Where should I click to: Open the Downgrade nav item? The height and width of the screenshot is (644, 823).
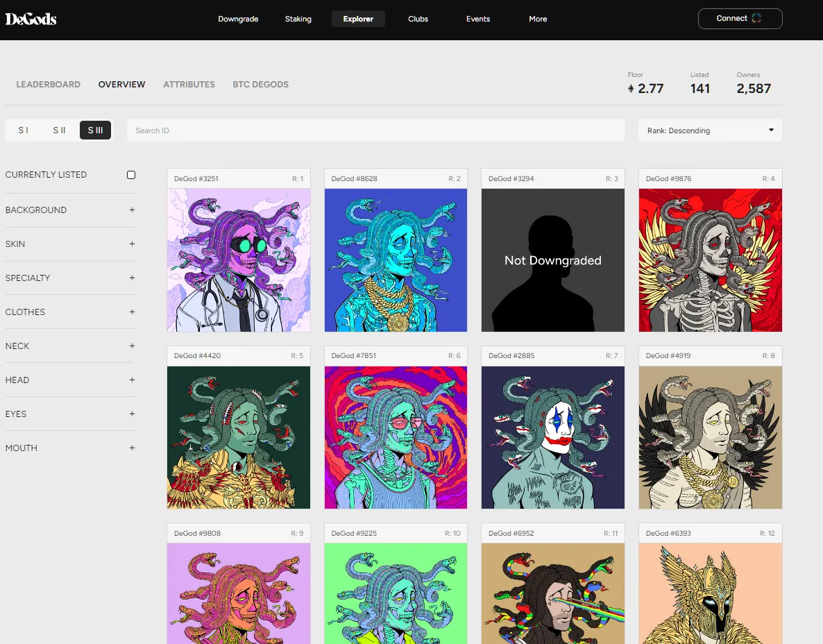click(238, 19)
